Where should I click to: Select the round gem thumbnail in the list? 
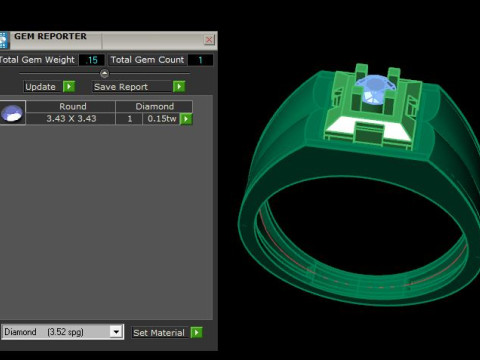tap(12, 113)
